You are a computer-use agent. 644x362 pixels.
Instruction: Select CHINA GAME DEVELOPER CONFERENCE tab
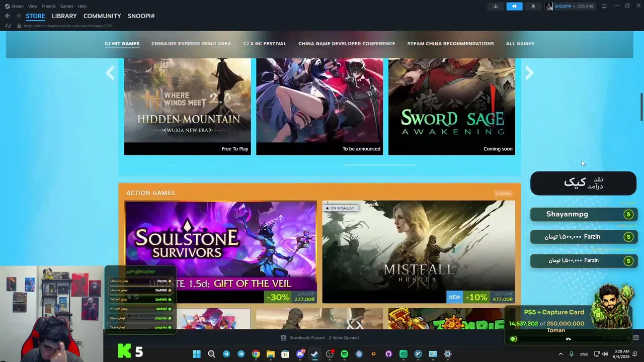point(347,44)
